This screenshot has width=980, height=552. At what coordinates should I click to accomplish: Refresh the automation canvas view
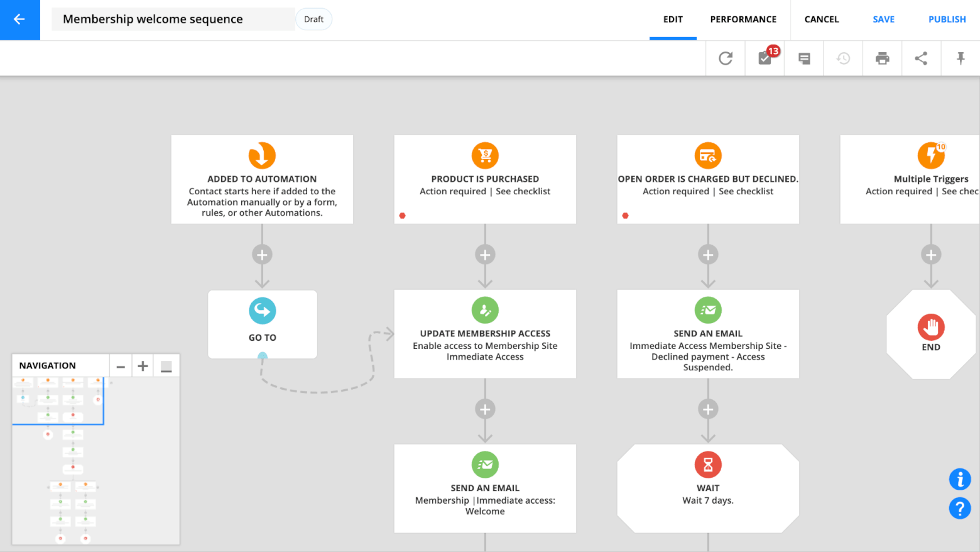[x=726, y=58]
